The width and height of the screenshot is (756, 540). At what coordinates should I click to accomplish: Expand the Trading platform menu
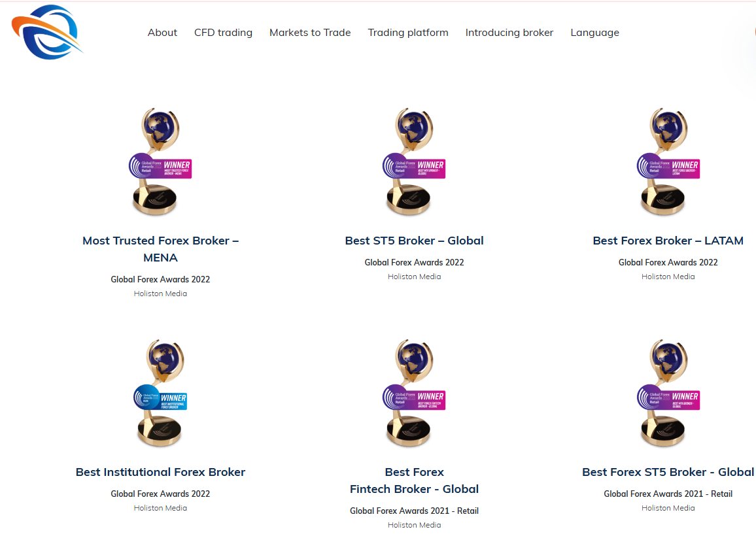click(408, 33)
